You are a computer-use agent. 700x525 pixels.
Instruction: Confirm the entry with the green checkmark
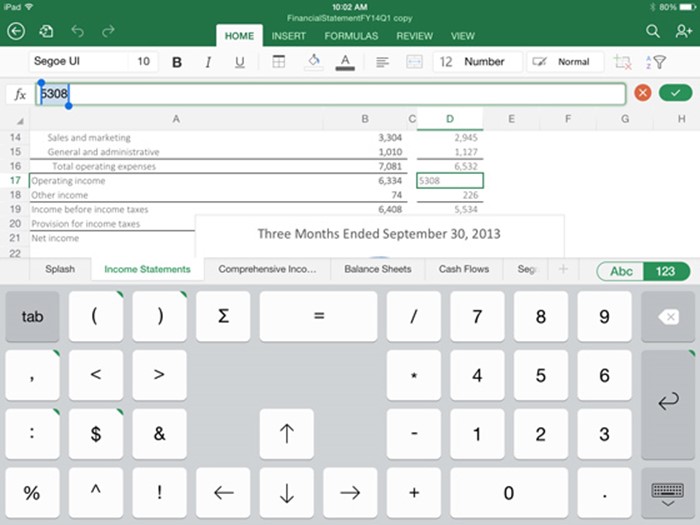[675, 93]
